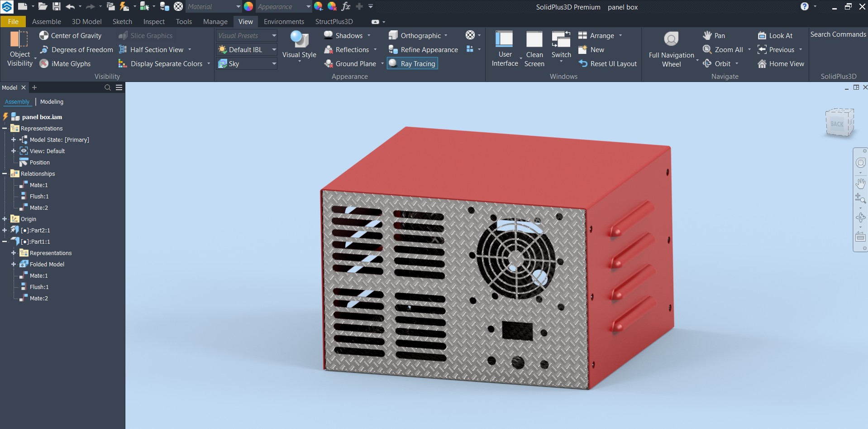Image resolution: width=868 pixels, height=429 pixels.
Task: Expand the Folded Model node
Action: pos(14,264)
